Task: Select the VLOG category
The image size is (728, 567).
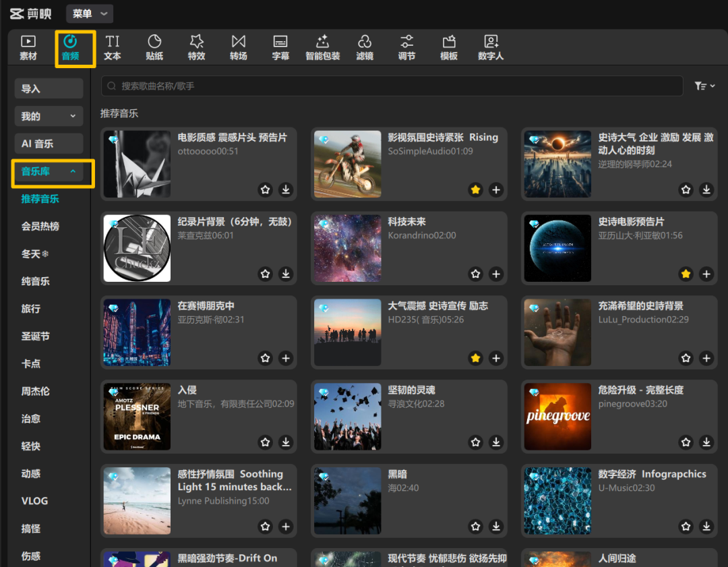Action: 34,501
